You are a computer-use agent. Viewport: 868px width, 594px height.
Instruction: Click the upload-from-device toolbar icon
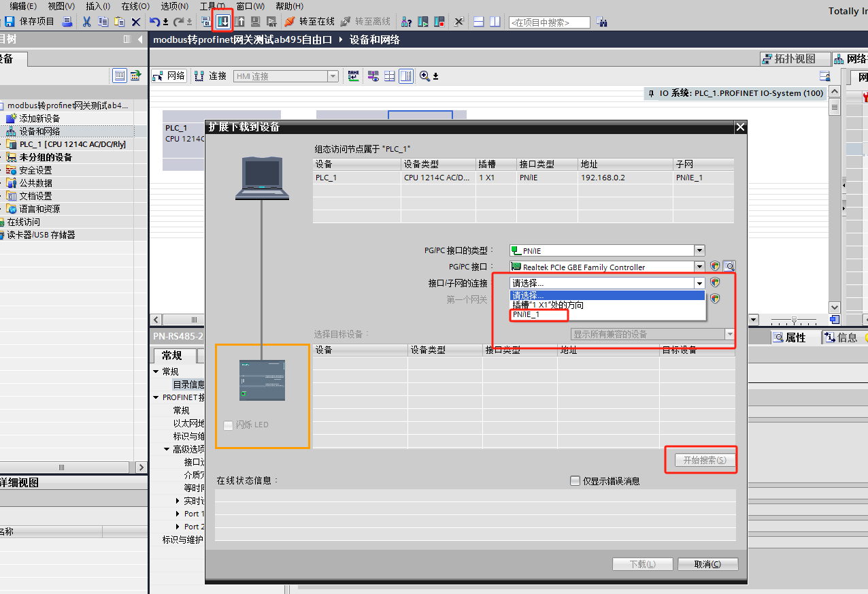click(239, 22)
